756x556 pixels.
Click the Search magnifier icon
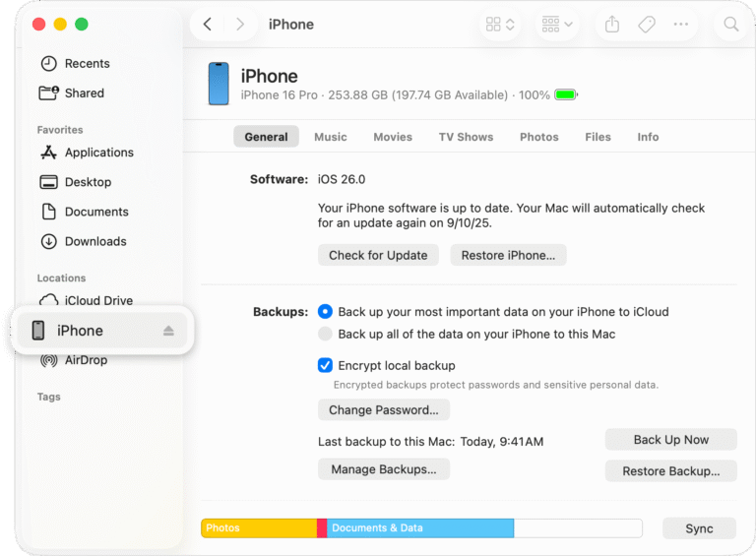[x=731, y=24]
